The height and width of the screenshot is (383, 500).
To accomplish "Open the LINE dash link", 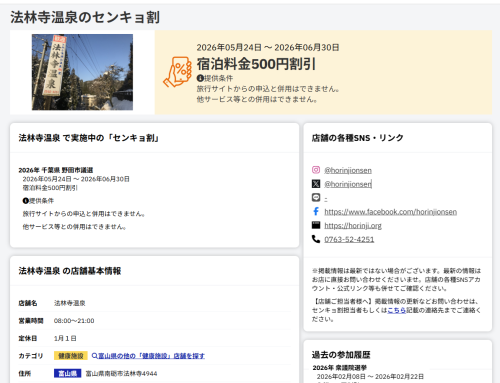I will click(x=326, y=198).
